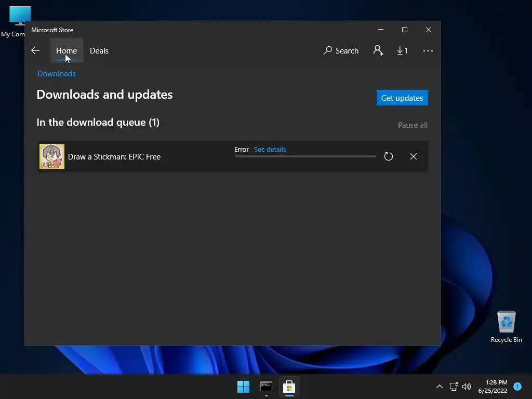Screen dimensions: 532x399
Task: Open the Draw a Stickman app thumbnail
Action: pos(52,156)
